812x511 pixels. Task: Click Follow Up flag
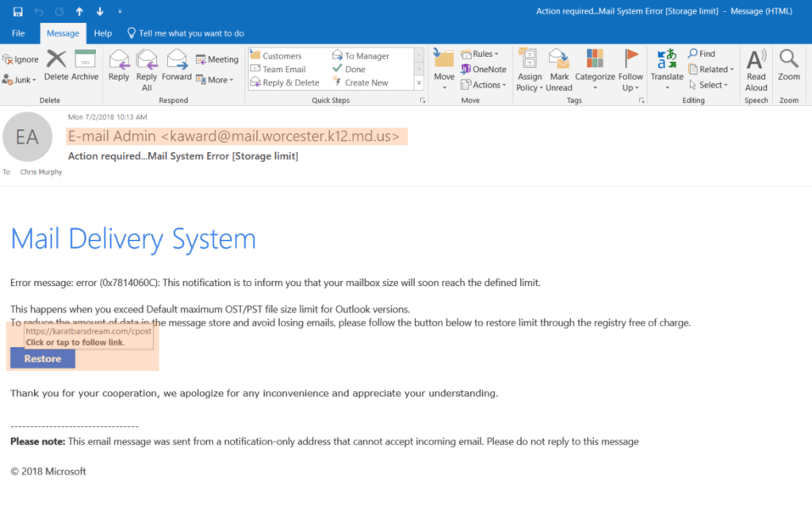pos(630,71)
